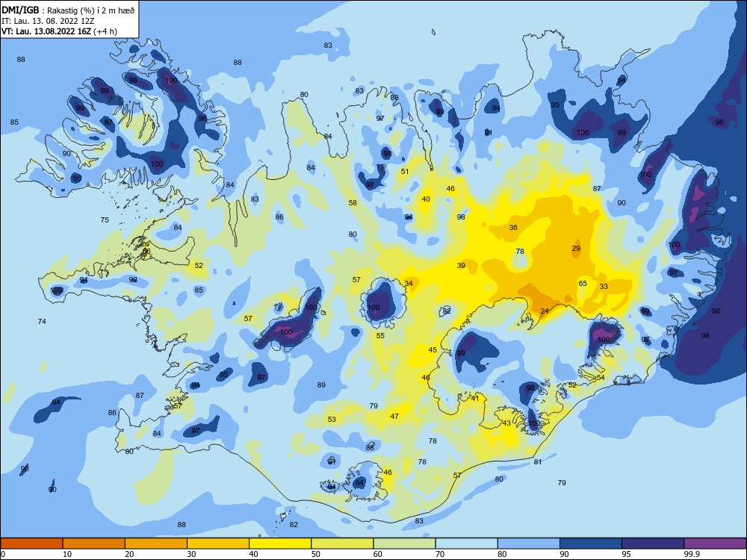Image resolution: width=747 pixels, height=560 pixels.
Task: Click the dark blue 90–95 legend swatch
Action: pyautogui.click(x=591, y=544)
